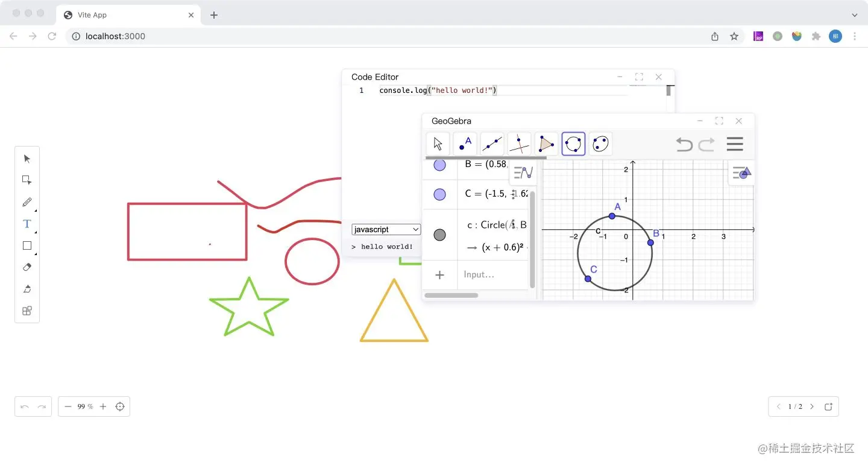Click point A on GeoGebra graph
The height and width of the screenshot is (468, 868).
pos(612,216)
